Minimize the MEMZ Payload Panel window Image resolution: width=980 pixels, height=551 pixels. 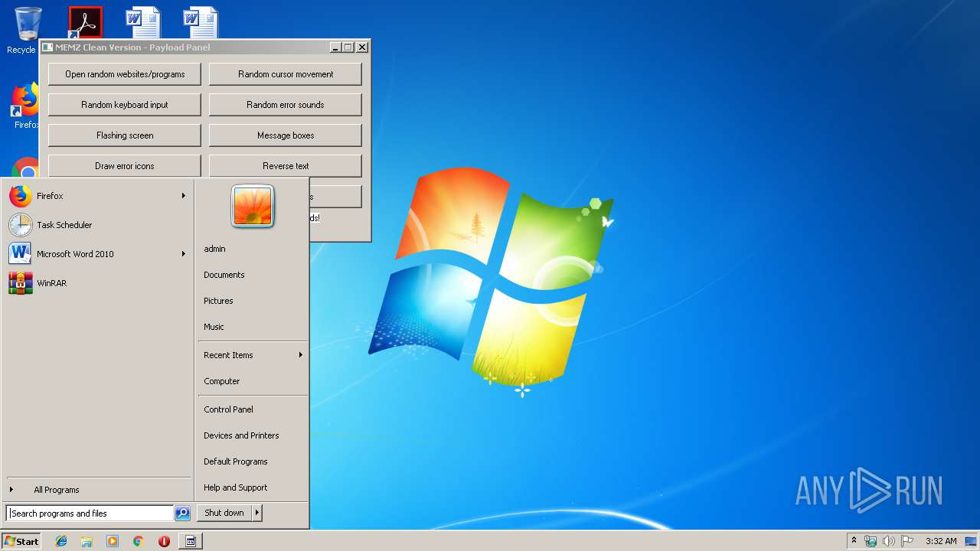(335, 47)
